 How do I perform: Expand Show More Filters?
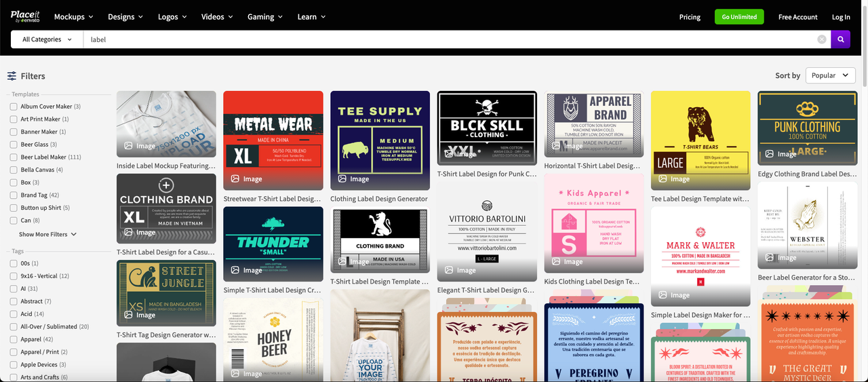coord(47,234)
